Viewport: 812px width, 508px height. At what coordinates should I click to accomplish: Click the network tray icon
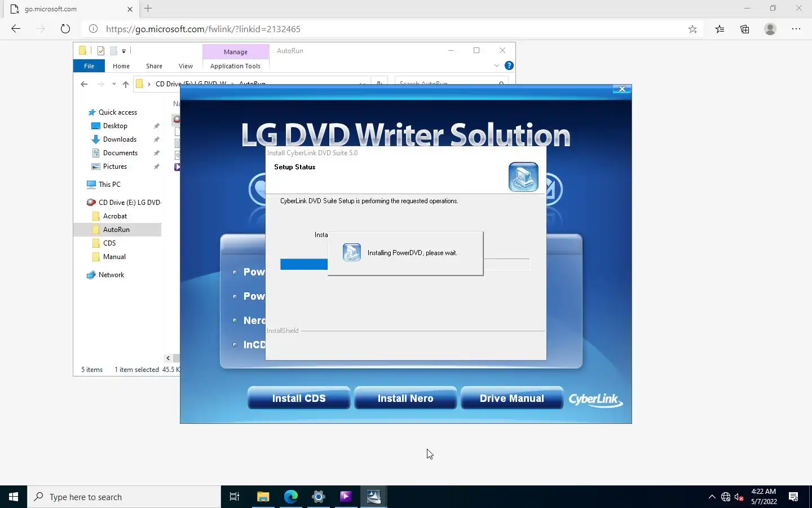pyautogui.click(x=726, y=497)
